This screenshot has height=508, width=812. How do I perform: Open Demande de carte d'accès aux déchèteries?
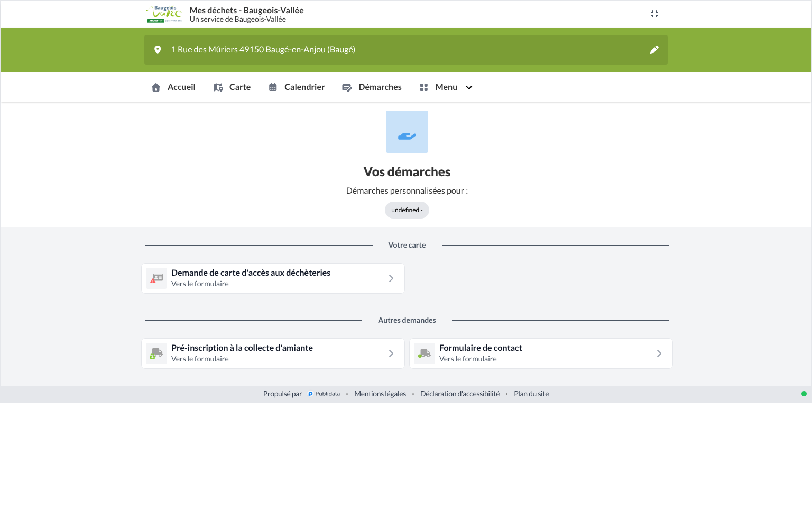pos(273,278)
